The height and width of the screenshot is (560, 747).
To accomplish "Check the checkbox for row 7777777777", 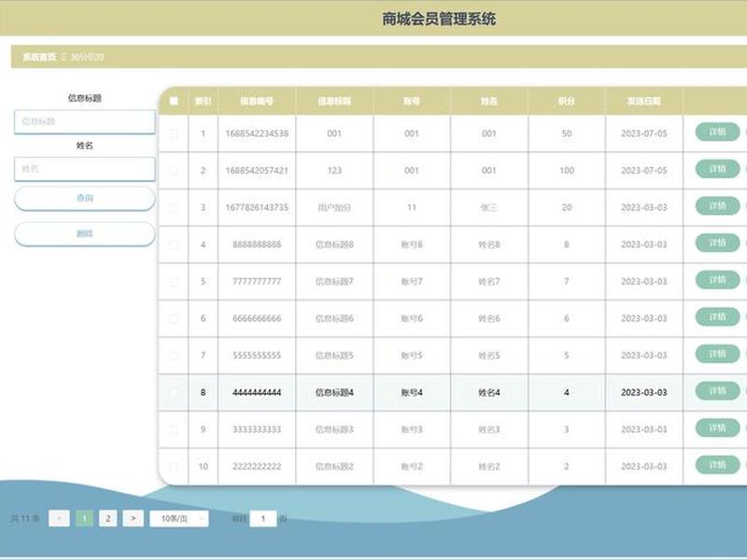I will pos(174,282).
